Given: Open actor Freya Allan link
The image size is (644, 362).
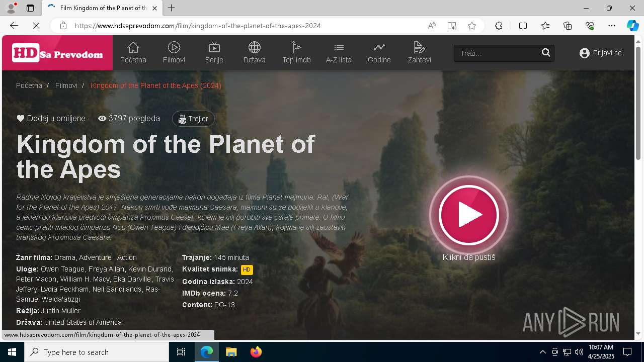Looking at the screenshot, I should click(x=106, y=269).
